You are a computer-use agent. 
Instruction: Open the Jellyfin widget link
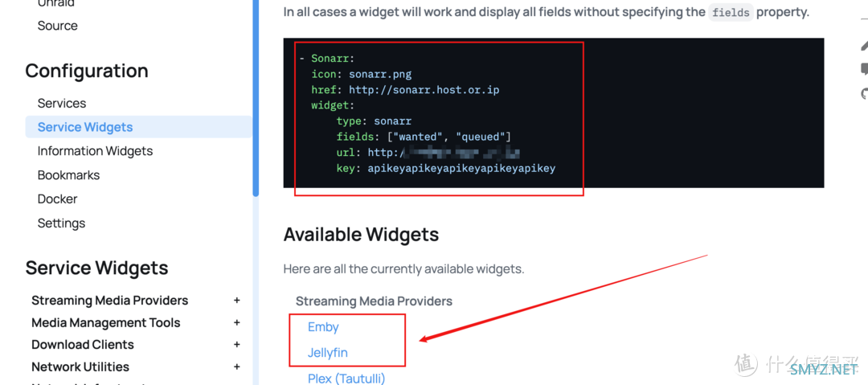tap(328, 352)
